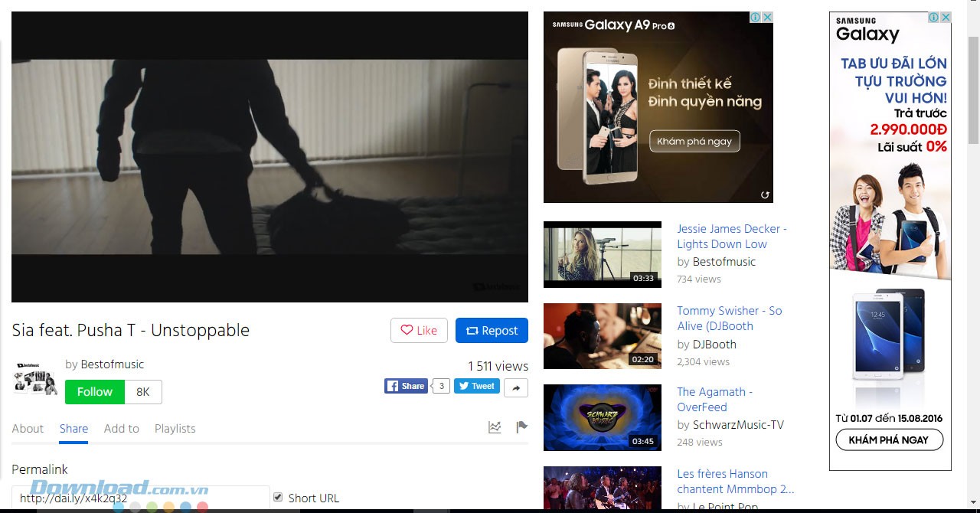Switch to the About tab
Image resolution: width=980 pixels, height=513 pixels.
tap(28, 429)
